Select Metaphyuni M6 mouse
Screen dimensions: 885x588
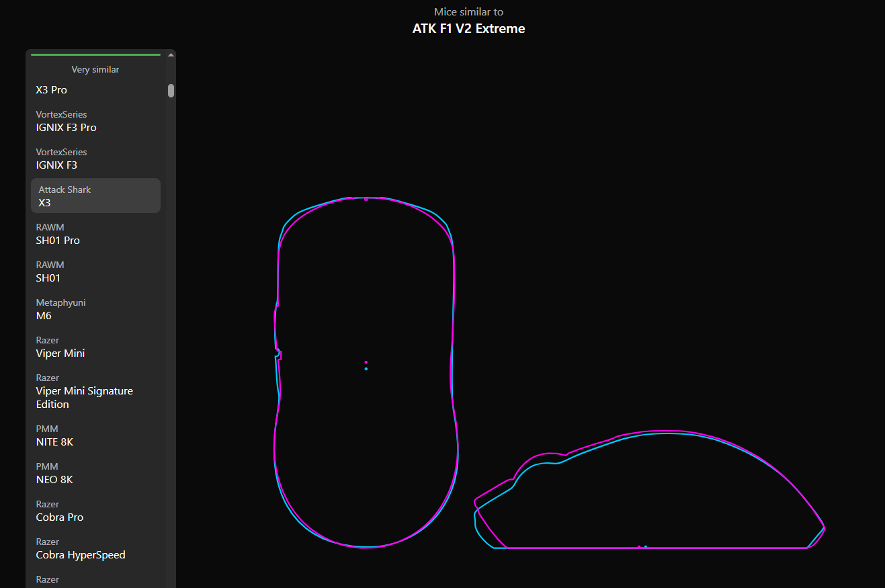pyautogui.click(x=95, y=308)
